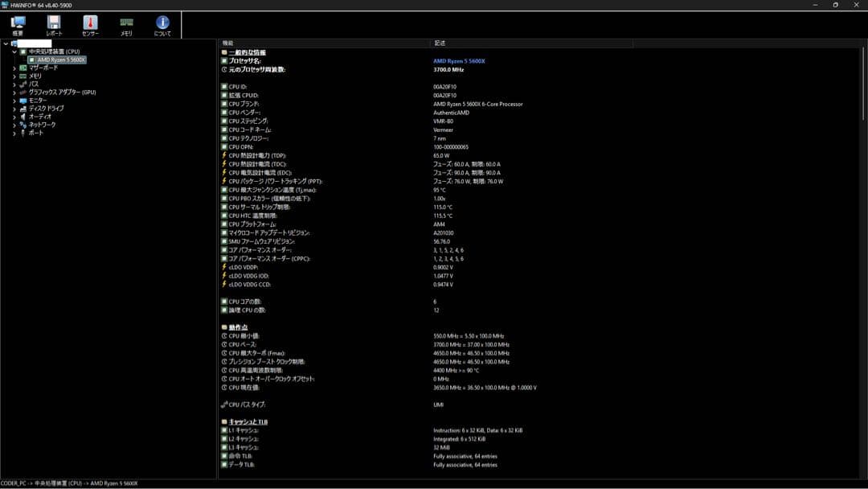Select the マザーボード label in the tree

pos(43,68)
